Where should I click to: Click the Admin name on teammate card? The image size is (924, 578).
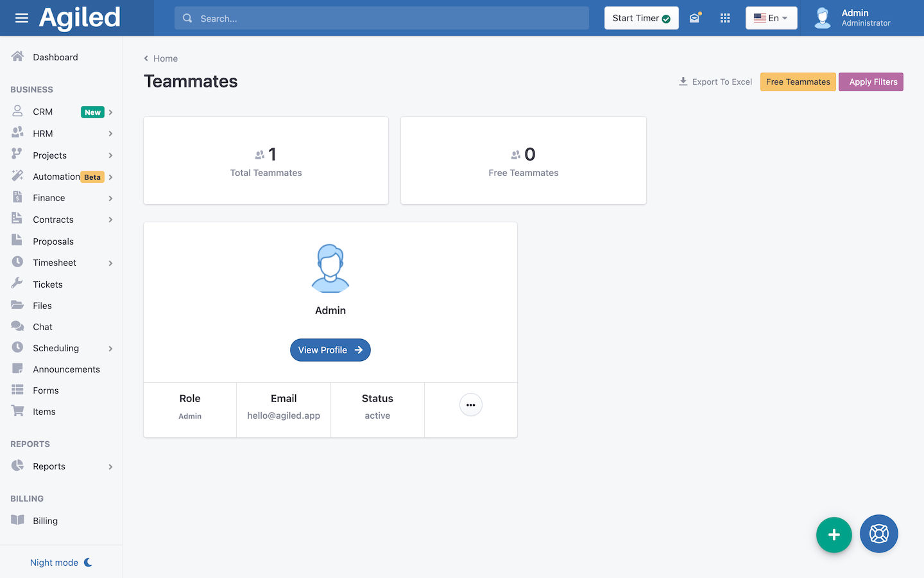tap(330, 310)
